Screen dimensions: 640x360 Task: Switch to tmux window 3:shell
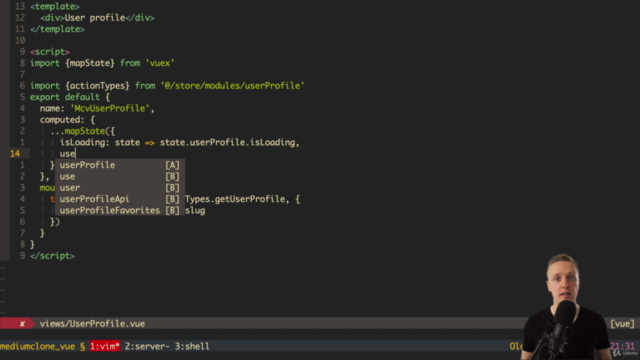click(192, 346)
